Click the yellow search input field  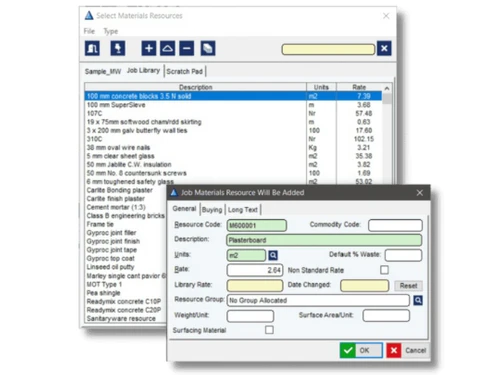point(328,49)
